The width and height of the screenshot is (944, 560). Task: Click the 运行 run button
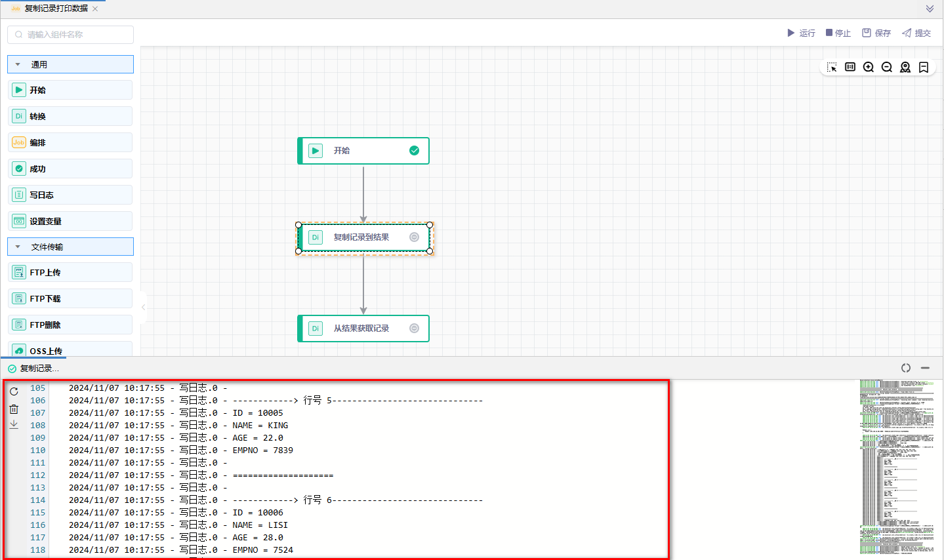(801, 33)
